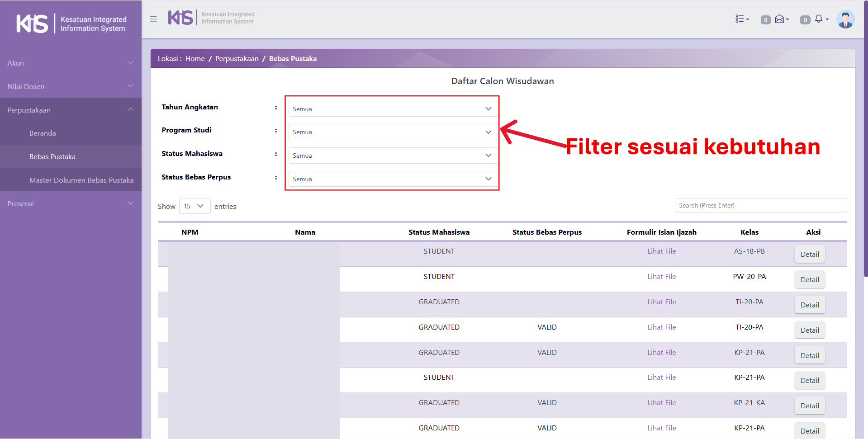Open the Program Studi dropdown
Viewport: 868px width, 439px height.
[x=392, y=132]
